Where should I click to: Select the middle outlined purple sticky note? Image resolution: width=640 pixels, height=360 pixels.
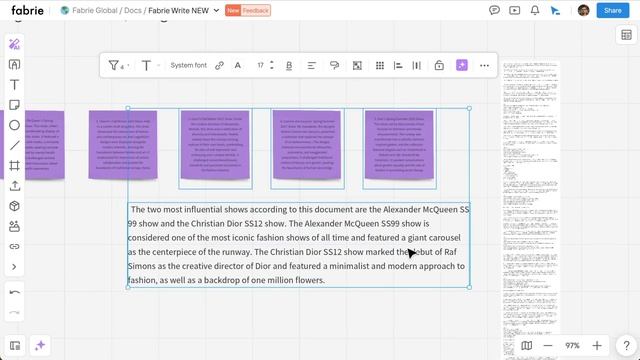point(307,145)
